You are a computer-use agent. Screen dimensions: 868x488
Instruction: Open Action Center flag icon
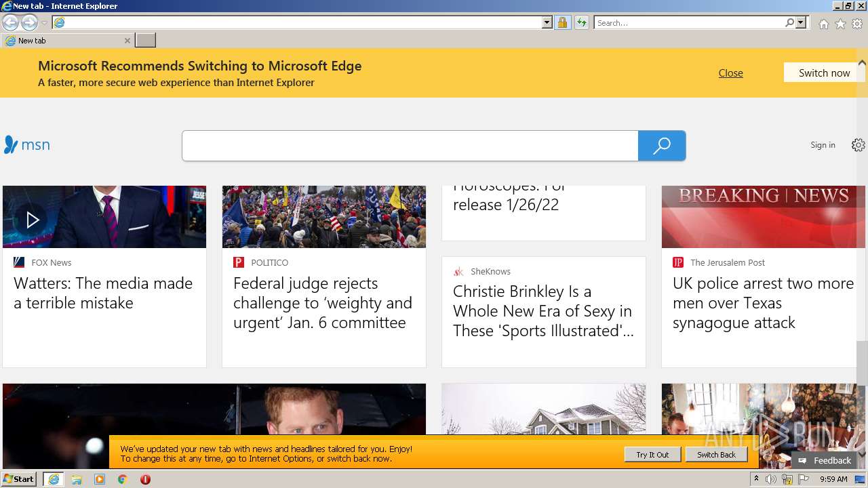pos(804,479)
